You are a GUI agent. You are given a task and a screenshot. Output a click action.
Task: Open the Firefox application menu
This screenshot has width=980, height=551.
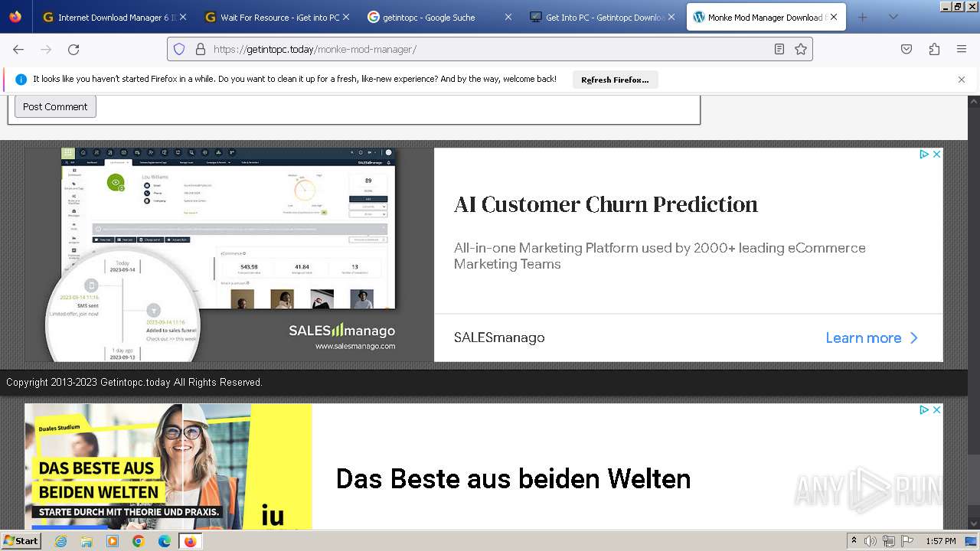coord(962,49)
